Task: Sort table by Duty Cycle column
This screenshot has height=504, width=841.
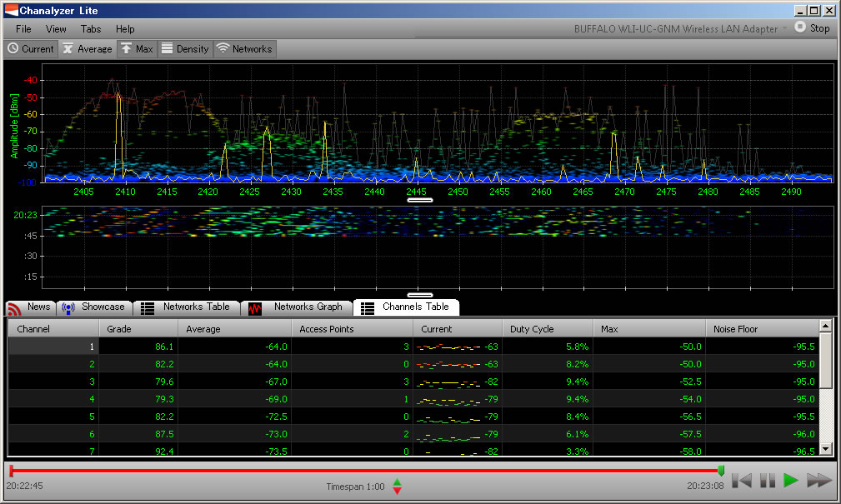Action: pos(548,329)
